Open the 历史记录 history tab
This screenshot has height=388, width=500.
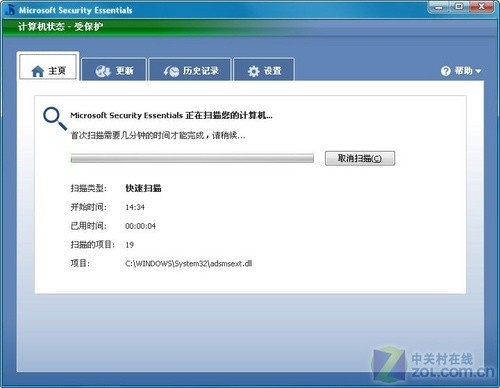point(190,69)
